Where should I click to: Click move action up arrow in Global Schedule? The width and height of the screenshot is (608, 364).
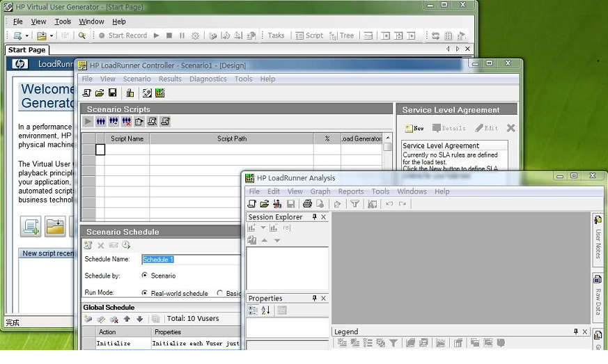[x=127, y=319]
